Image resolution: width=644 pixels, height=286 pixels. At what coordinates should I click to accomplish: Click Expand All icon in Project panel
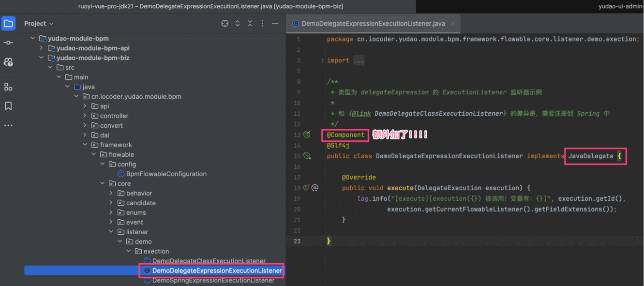pyautogui.click(x=238, y=23)
